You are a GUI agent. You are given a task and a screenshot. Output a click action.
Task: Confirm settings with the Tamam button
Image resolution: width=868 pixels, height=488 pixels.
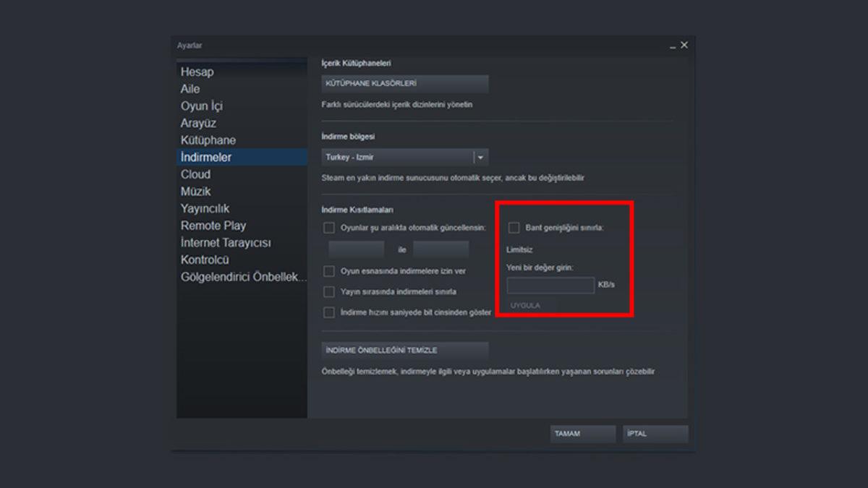click(584, 434)
